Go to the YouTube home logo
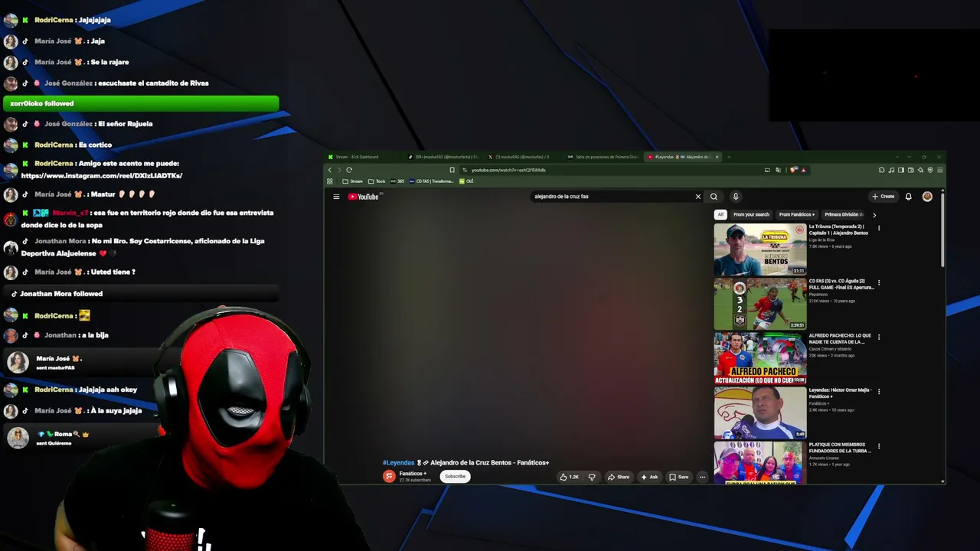 tap(364, 197)
